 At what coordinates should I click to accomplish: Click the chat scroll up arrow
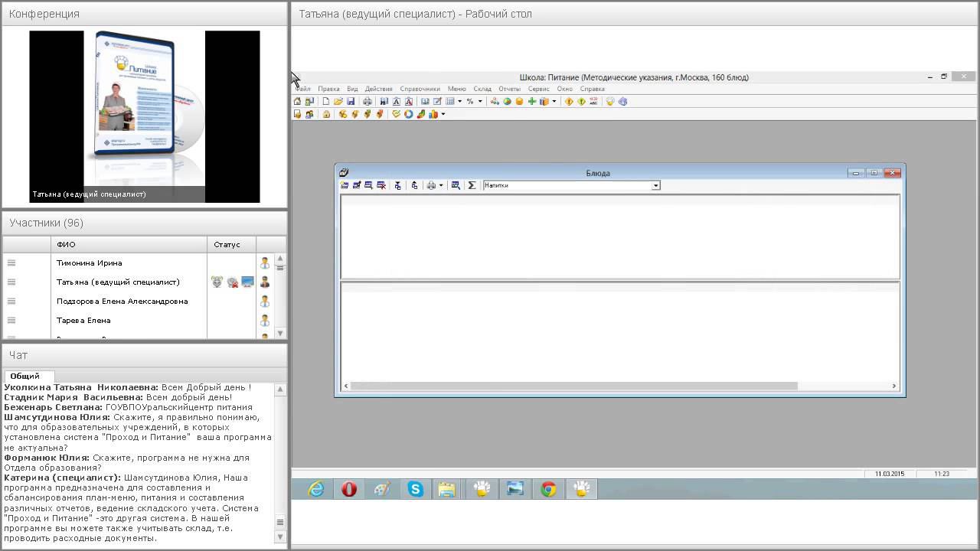pos(280,390)
